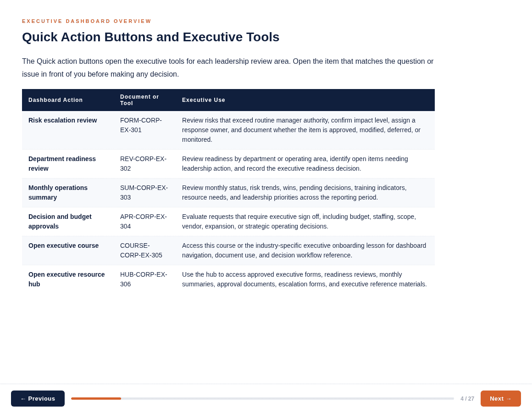Click the Dashboard Action column header
Image resolution: width=532 pixels, height=413 pixels.
coord(55,100)
